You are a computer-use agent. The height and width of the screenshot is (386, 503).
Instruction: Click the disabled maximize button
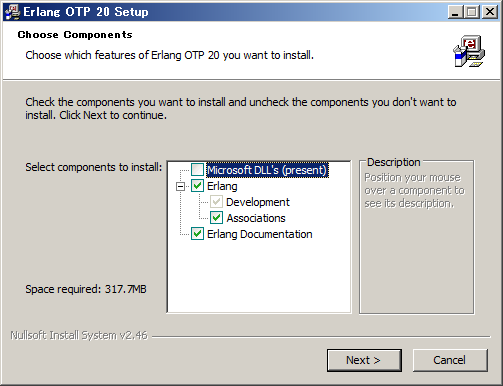tap(472, 12)
